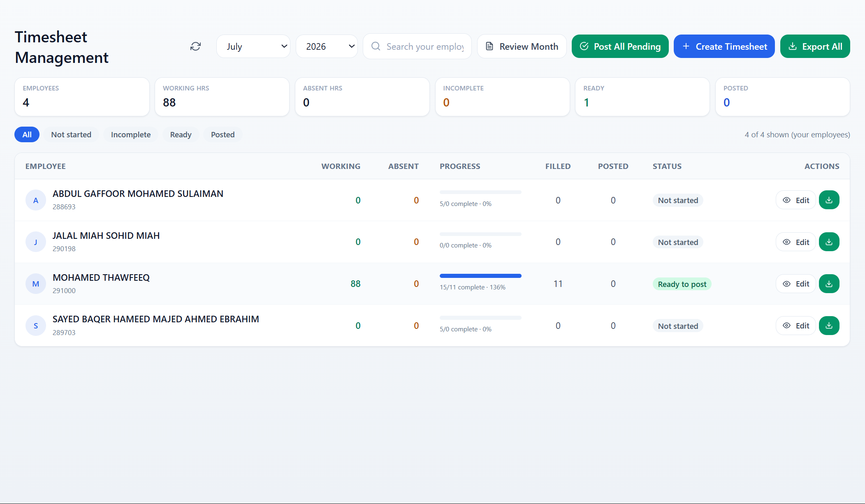
Task: Click employee ID 289703
Action: point(64,333)
